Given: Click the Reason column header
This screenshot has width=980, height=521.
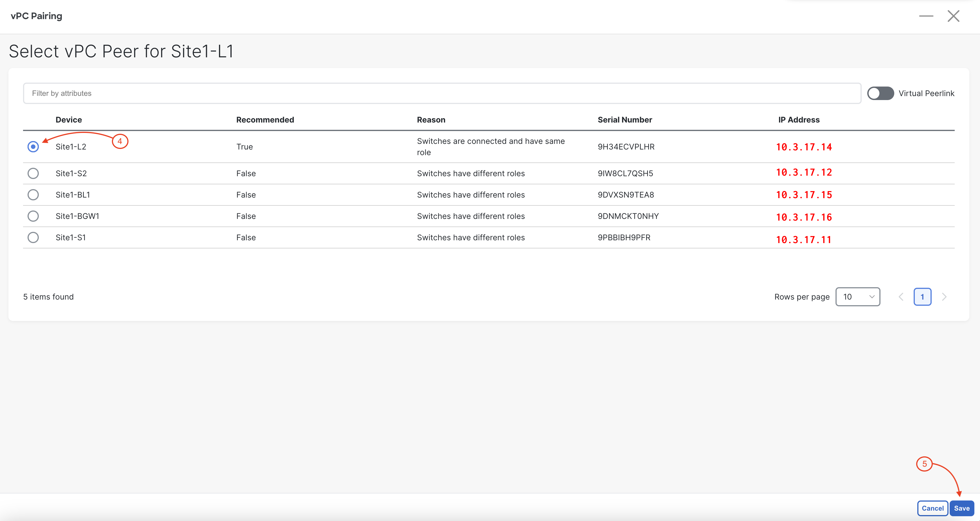Looking at the screenshot, I should pyautogui.click(x=431, y=120).
